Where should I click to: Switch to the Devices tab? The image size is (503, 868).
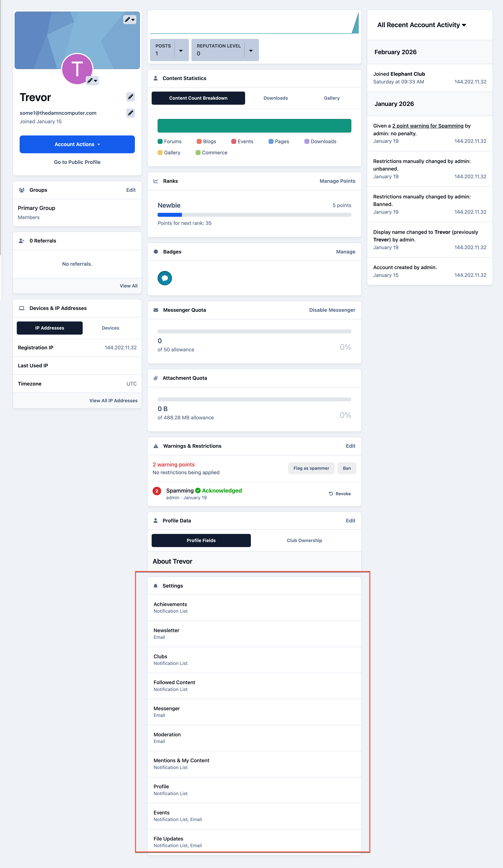110,328
